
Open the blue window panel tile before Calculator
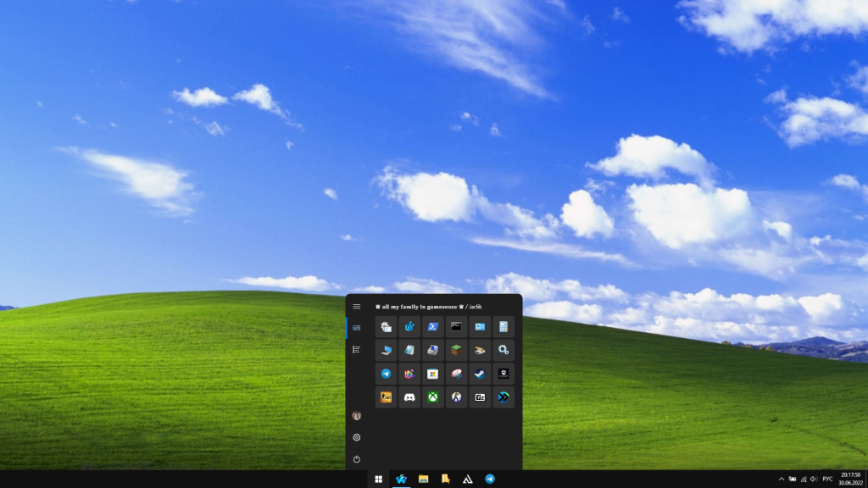click(480, 327)
